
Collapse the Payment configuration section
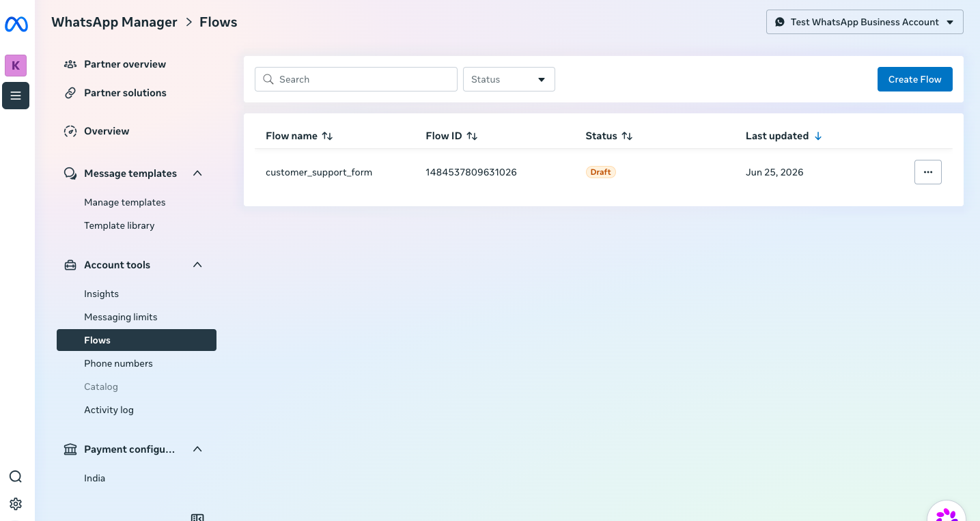pyautogui.click(x=197, y=449)
